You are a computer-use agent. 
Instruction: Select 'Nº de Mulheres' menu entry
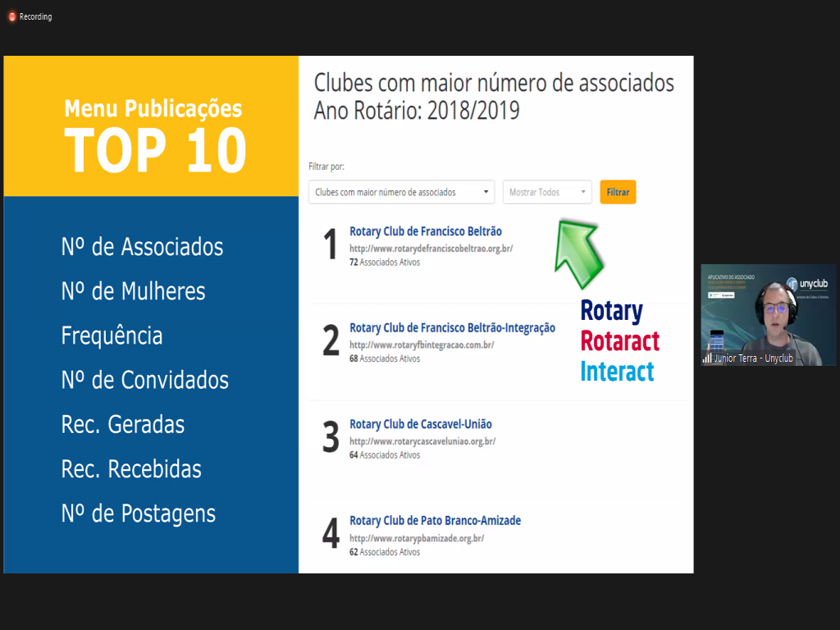(133, 291)
